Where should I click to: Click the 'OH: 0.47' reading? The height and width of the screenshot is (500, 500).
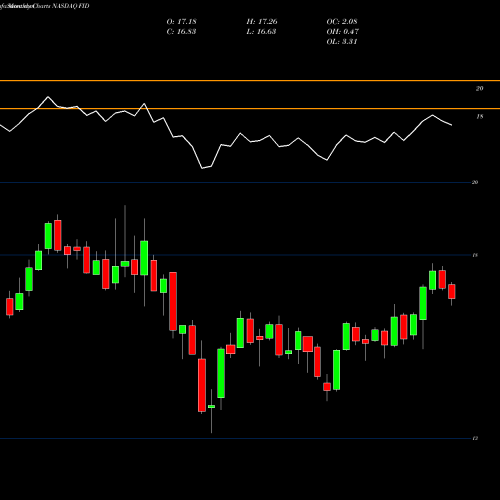tap(342, 31)
